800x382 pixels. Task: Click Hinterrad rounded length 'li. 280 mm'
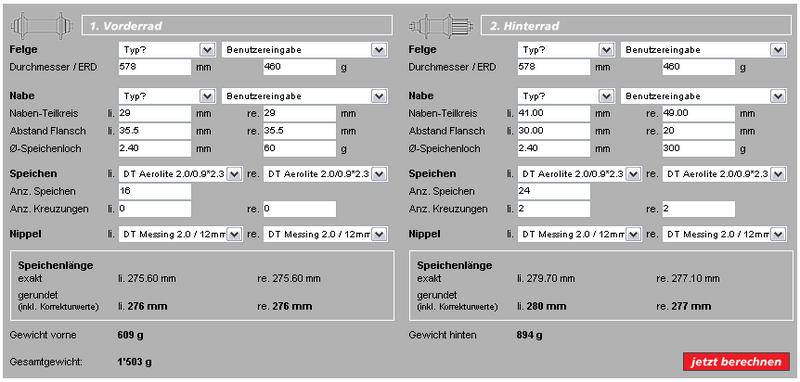[x=541, y=307]
